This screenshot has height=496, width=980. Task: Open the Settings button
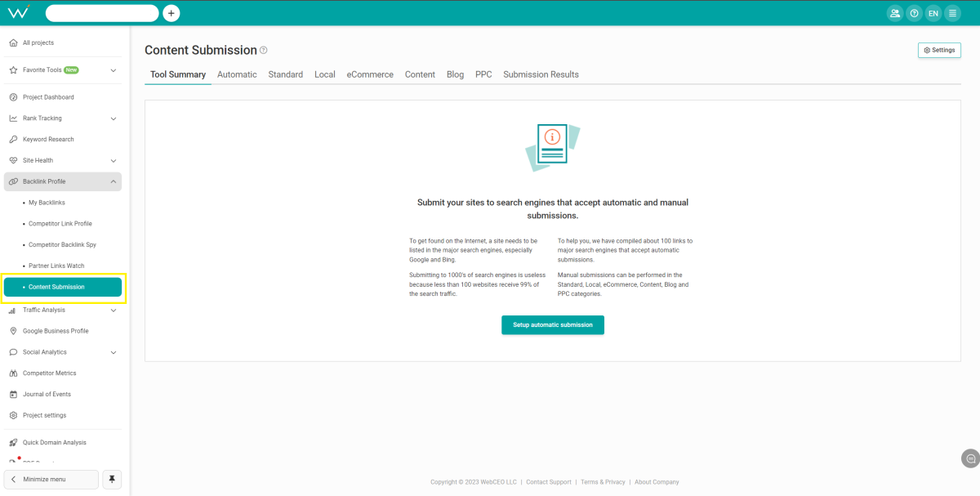(939, 51)
